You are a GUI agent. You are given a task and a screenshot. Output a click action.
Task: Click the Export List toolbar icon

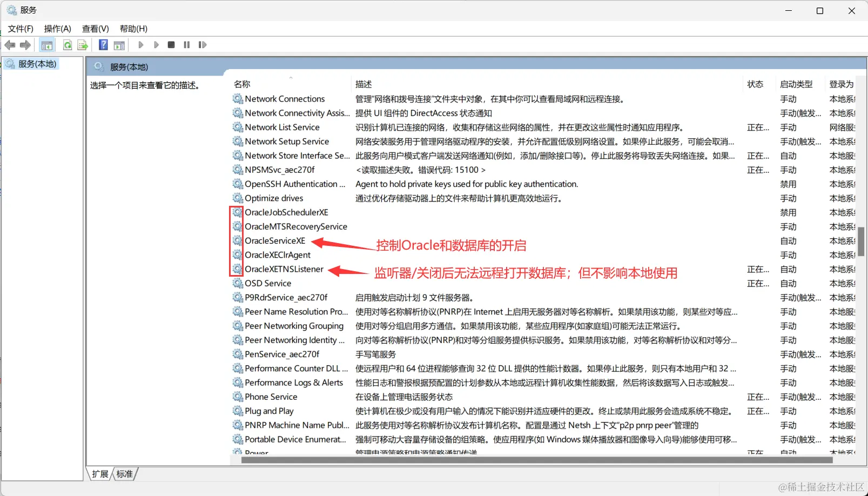83,45
